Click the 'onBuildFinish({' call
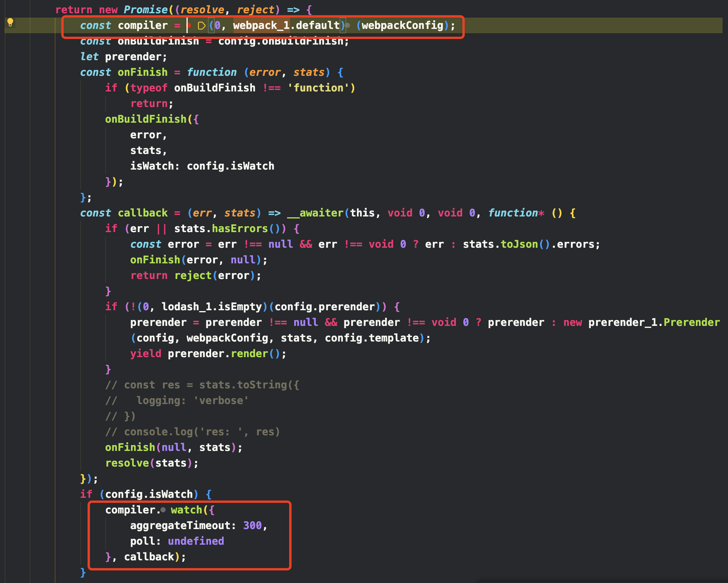This screenshot has height=583, width=728. click(152, 119)
